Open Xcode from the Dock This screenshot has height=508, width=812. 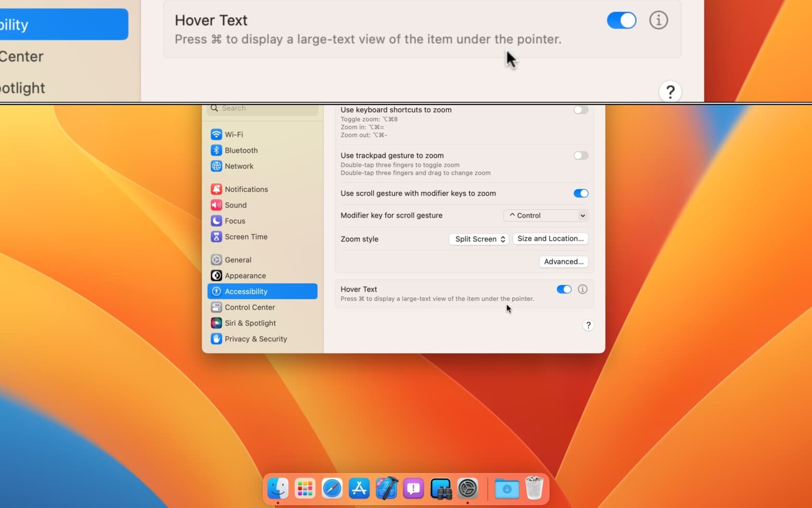tap(386, 488)
